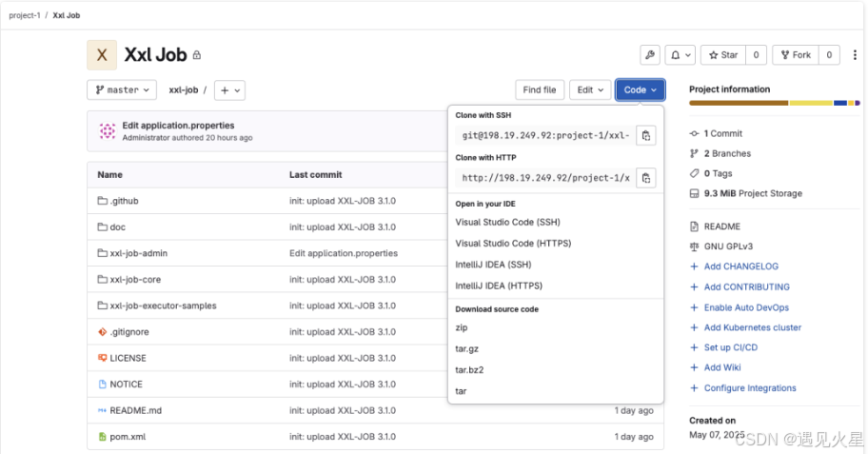Open README.md file

(135, 410)
